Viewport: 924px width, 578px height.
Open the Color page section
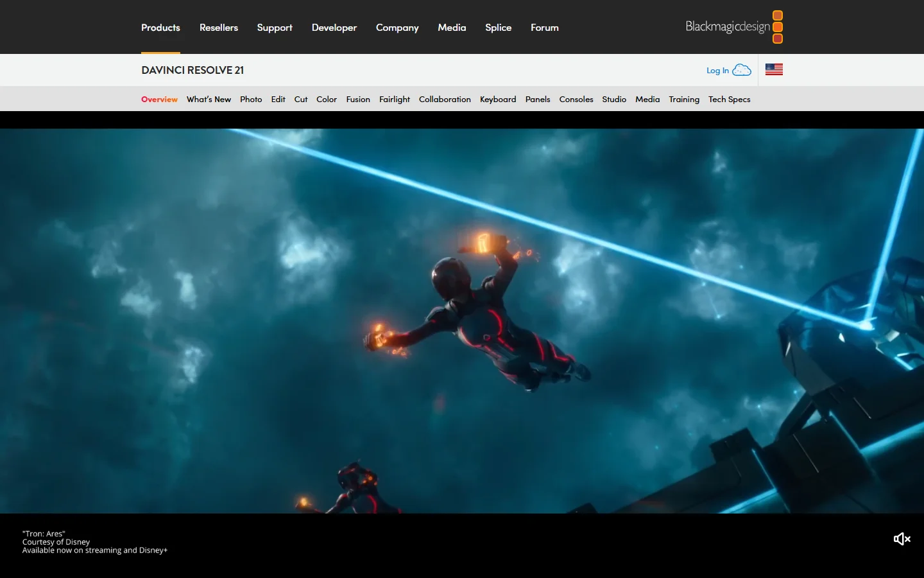pos(327,99)
